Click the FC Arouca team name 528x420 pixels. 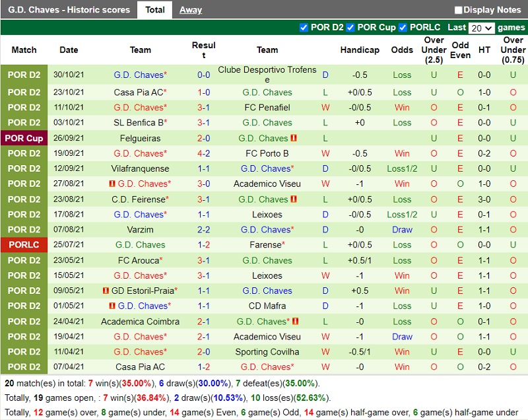click(x=140, y=260)
